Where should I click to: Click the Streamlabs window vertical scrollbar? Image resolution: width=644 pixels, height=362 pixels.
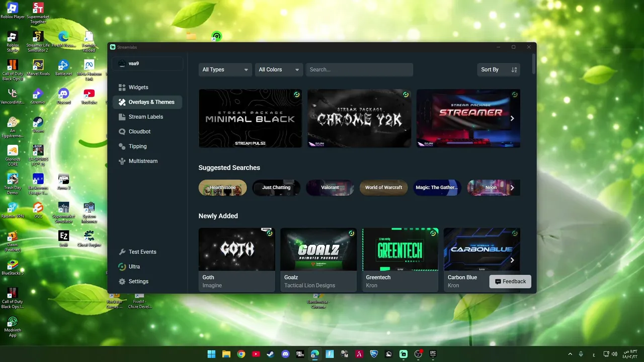(x=534, y=64)
